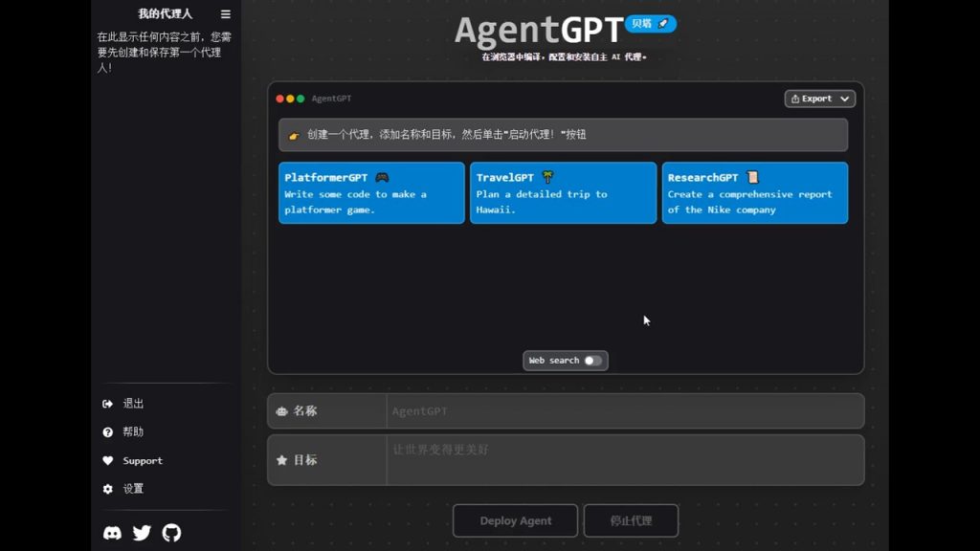Image resolution: width=980 pixels, height=551 pixels.
Task: Select 帮助 in the sidebar
Action: point(133,432)
